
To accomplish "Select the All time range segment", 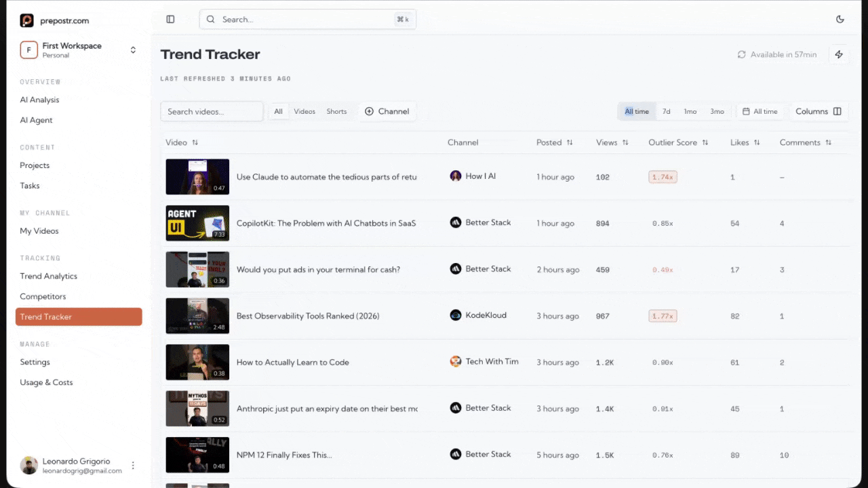I will coord(637,111).
